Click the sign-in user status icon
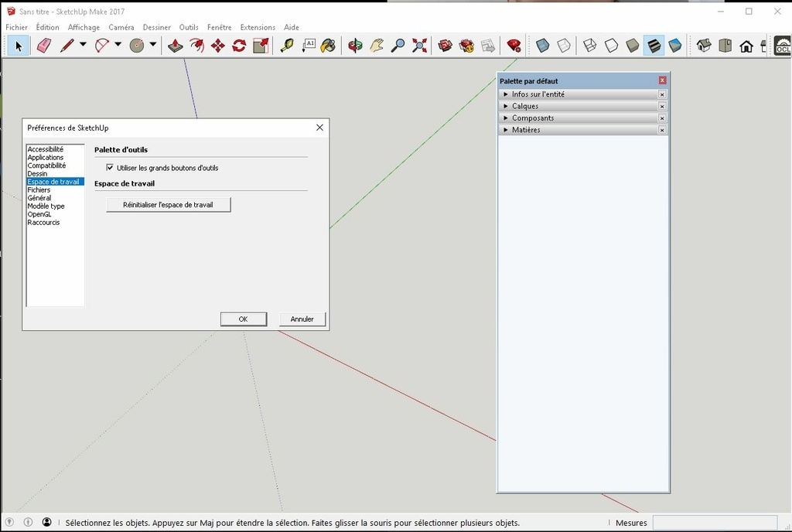The width and height of the screenshot is (792, 532). point(47,523)
